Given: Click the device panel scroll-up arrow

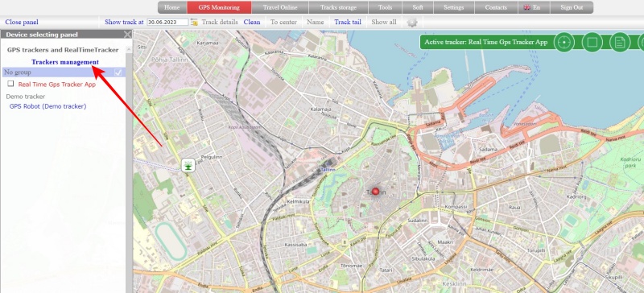Looking at the screenshot, I should pyautogui.click(x=129, y=49).
